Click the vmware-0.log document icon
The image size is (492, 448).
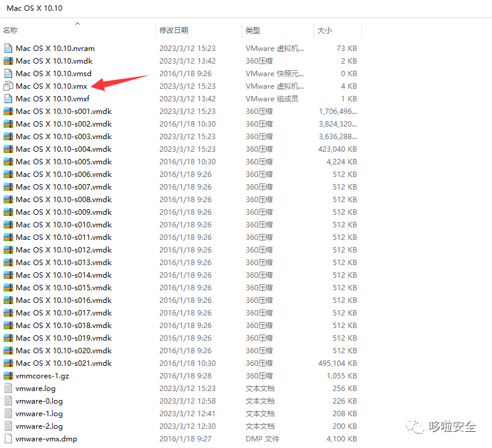click(x=8, y=401)
